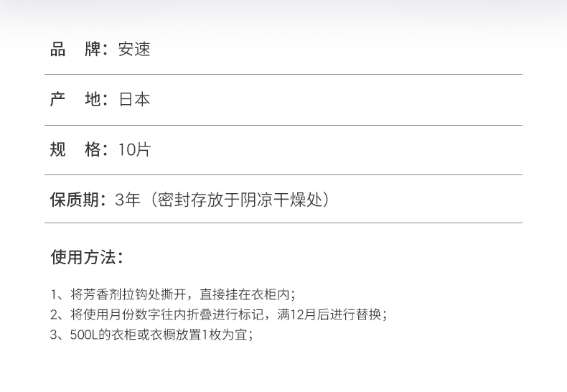Click the divider line below the 保质期 row
Viewport: 567px width, 392px height.
(283, 224)
